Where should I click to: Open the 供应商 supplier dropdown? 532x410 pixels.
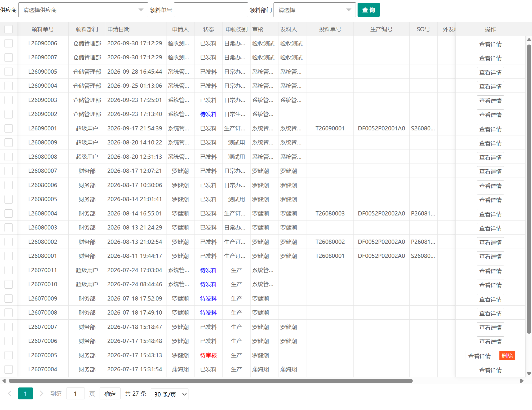83,10
